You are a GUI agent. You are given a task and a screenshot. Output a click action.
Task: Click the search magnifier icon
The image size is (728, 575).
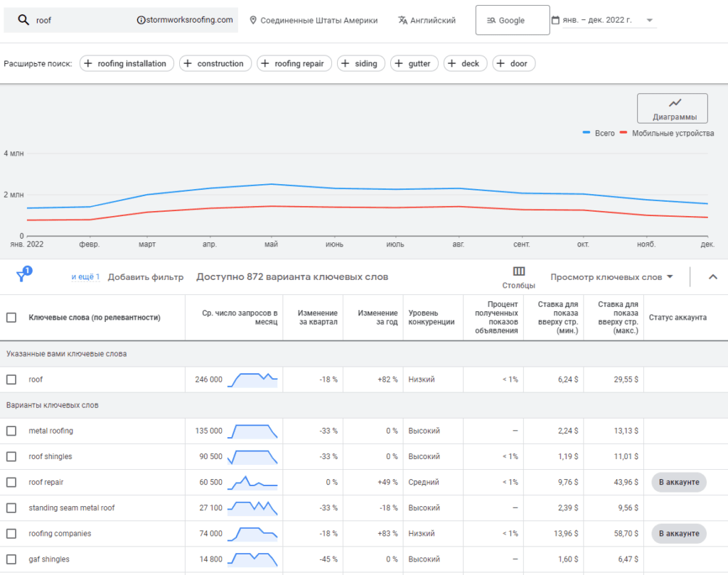[23, 20]
